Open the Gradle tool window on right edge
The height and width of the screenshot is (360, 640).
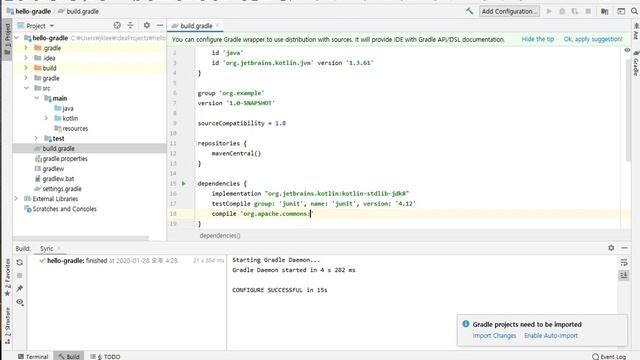pyautogui.click(x=636, y=63)
